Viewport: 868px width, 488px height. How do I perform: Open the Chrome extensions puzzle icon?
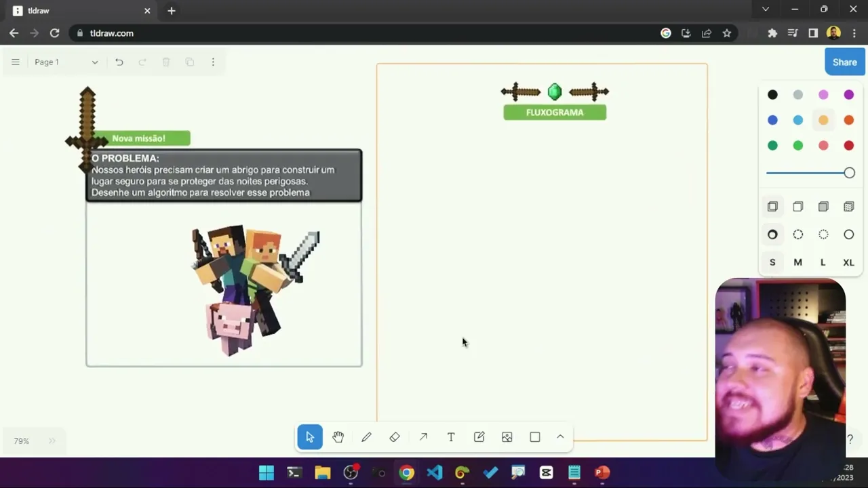[772, 33]
